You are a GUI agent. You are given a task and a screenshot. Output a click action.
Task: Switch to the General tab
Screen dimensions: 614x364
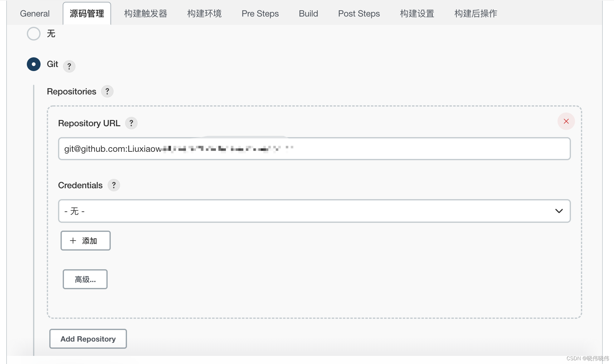[35, 14]
